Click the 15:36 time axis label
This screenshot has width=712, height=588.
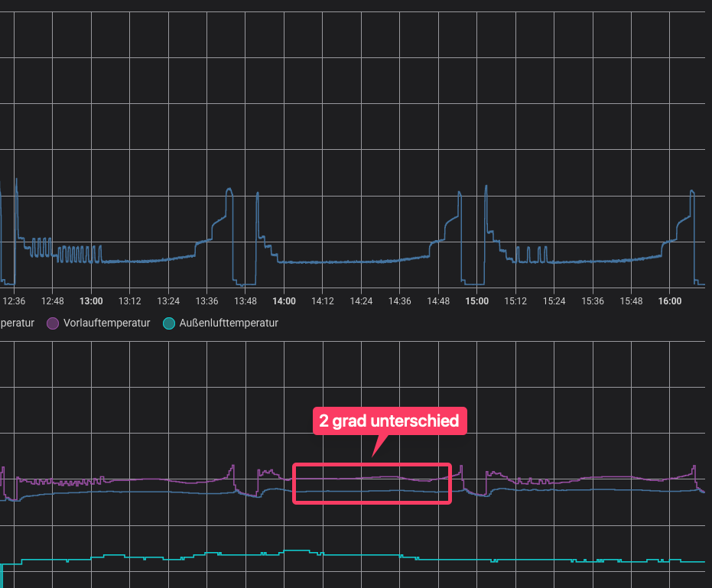(593, 301)
